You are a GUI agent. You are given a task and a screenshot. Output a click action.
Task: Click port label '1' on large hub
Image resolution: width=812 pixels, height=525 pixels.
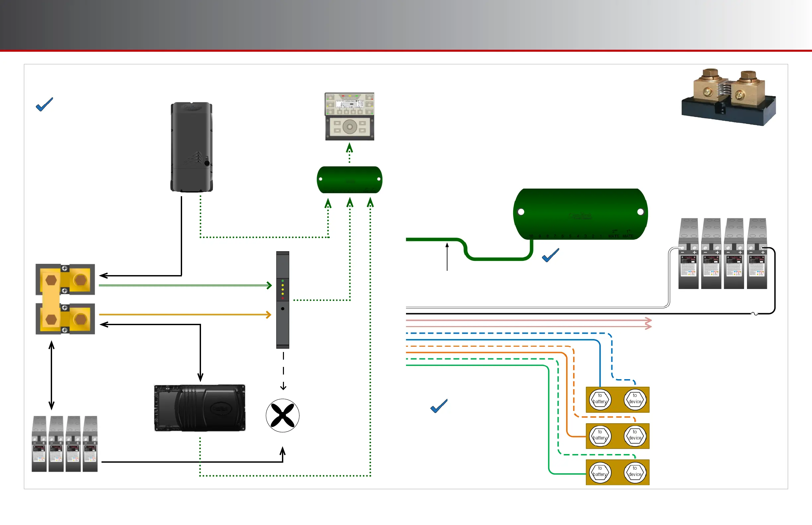(600, 236)
